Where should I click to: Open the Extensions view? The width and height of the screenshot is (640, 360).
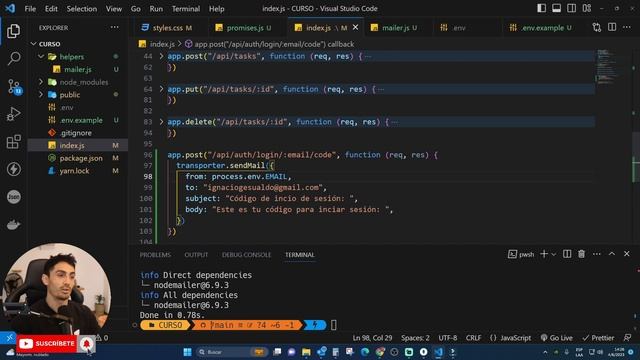pyautogui.click(x=13, y=142)
